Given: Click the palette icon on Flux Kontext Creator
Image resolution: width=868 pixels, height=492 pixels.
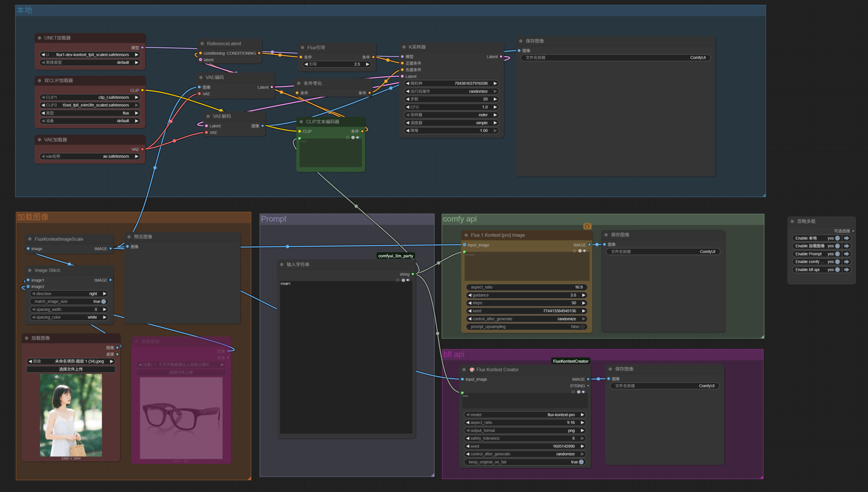Looking at the screenshot, I should point(472,370).
